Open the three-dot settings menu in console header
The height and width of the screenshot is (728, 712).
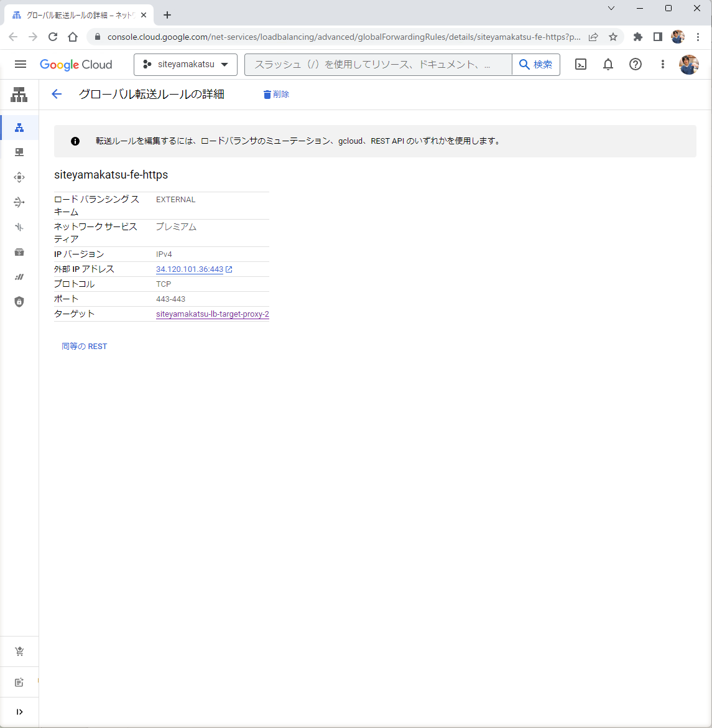point(662,64)
